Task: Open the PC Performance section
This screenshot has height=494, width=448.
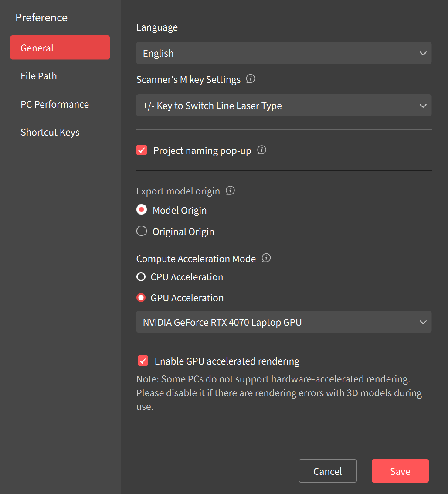Action: [55, 104]
